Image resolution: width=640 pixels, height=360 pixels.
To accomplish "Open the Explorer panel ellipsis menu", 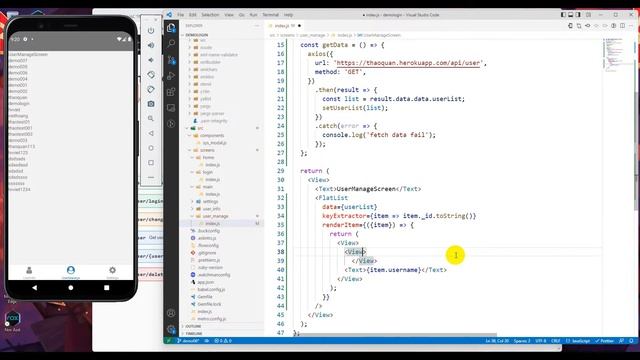I will 257,26.
